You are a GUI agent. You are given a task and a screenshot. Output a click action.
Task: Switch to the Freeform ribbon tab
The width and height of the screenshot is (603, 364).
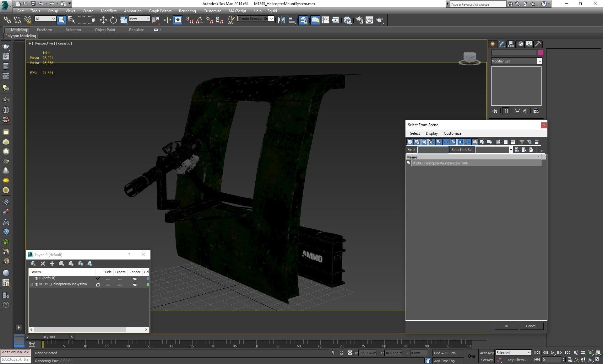(45, 30)
